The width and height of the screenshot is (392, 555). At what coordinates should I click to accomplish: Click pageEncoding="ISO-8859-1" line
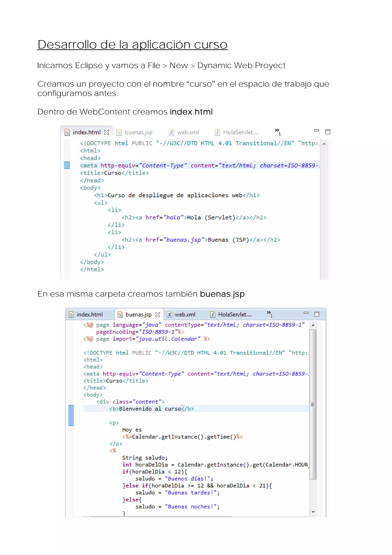140,332
